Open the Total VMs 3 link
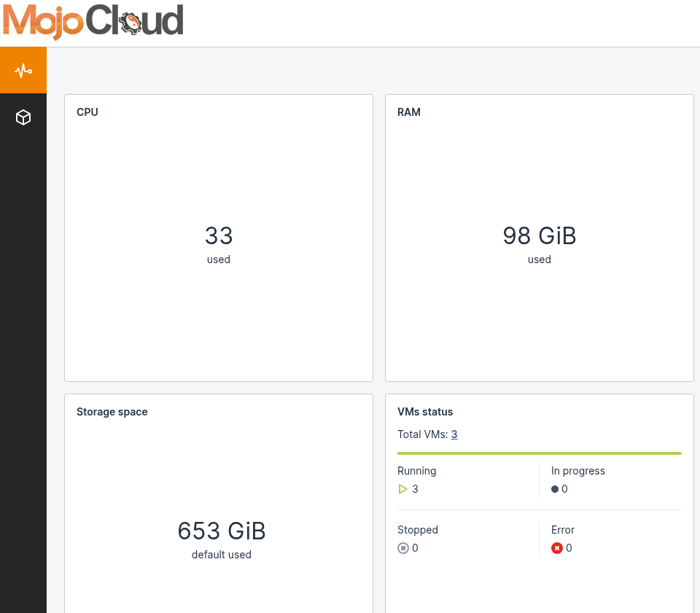 tap(454, 434)
